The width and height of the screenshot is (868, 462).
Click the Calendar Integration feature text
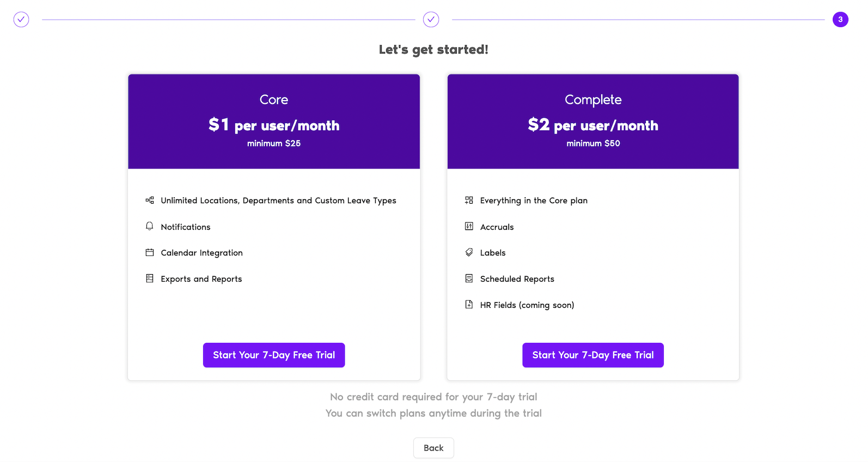pyautogui.click(x=201, y=253)
